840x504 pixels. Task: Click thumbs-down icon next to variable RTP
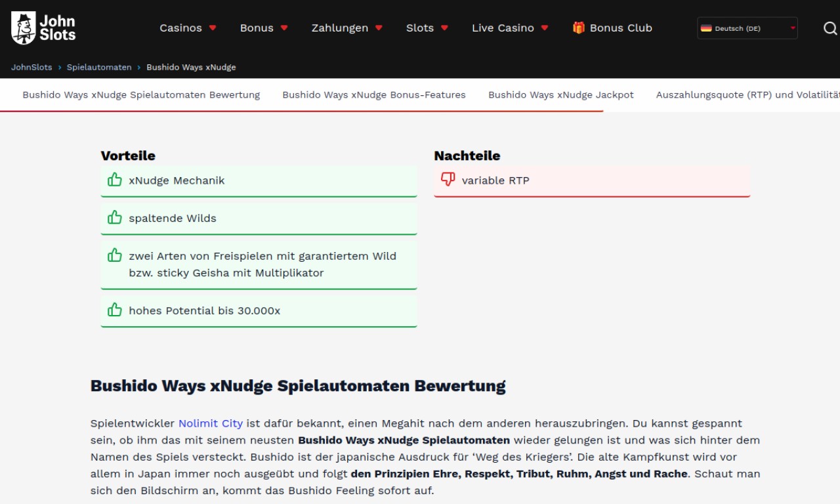coord(448,180)
